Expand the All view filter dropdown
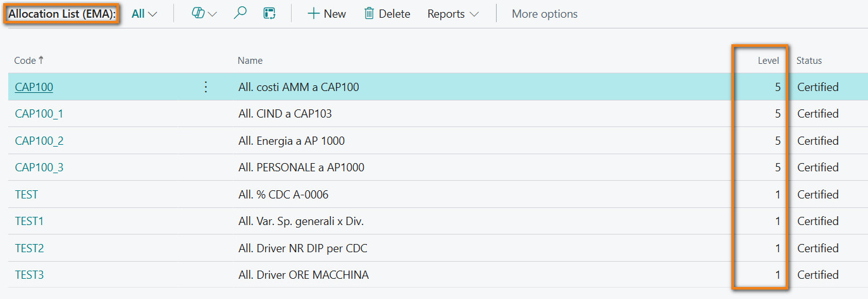This screenshot has height=299, width=868. click(144, 14)
